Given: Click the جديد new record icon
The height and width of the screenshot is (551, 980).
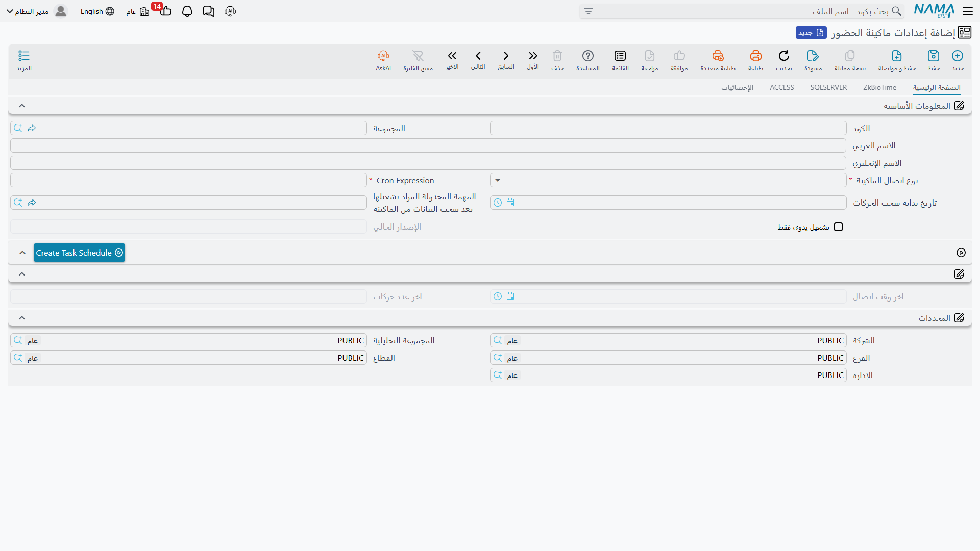Looking at the screenshot, I should 958,56.
